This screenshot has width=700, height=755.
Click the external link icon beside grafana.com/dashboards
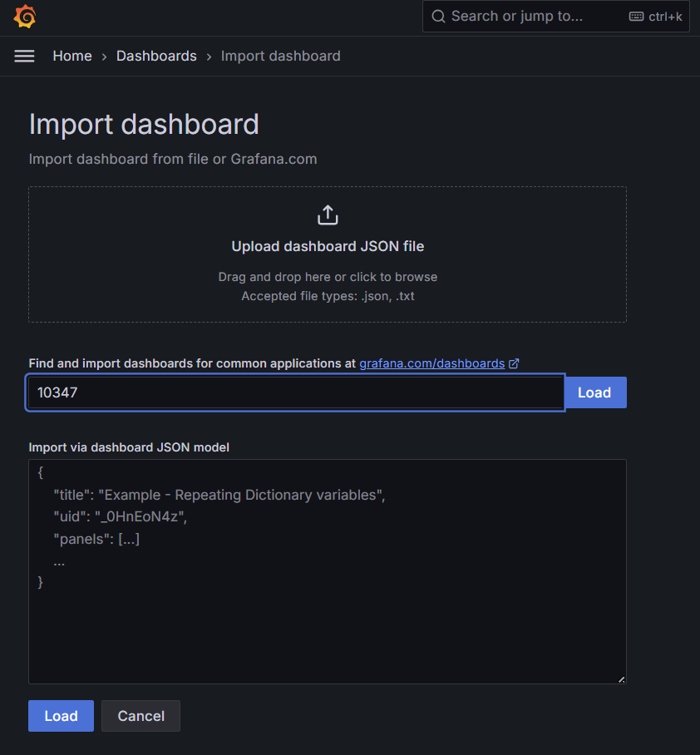tap(514, 363)
